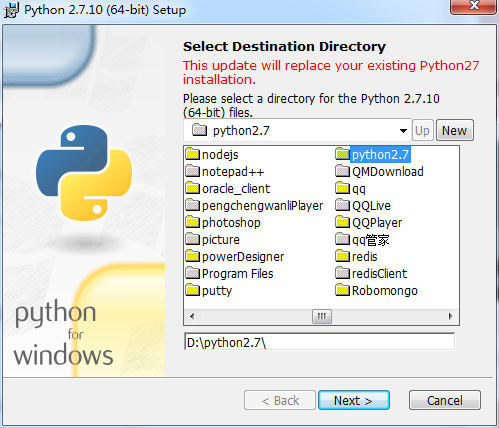The image size is (499, 428).
Task: Proceed with the Next > button
Action: pos(354,400)
